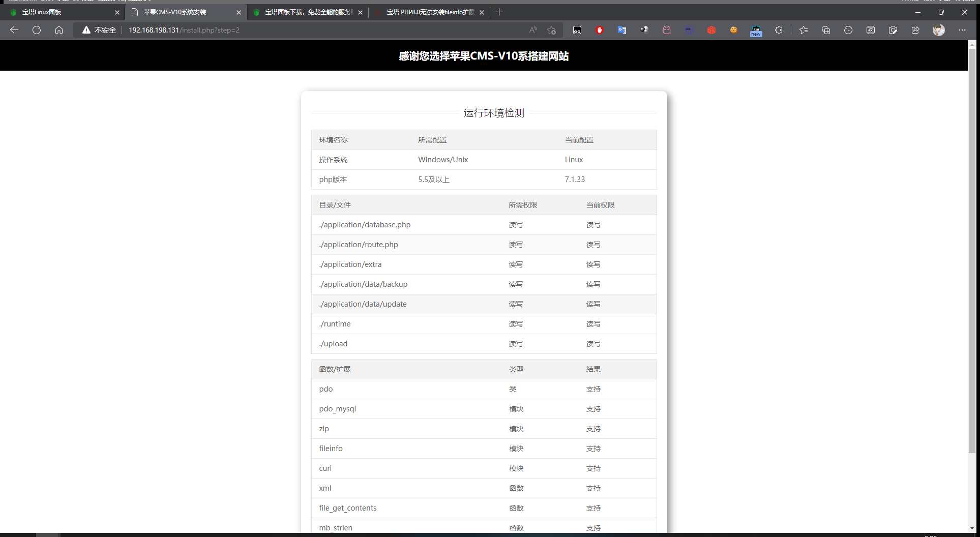
Task: Open the Favorites list
Action: pyautogui.click(x=804, y=30)
